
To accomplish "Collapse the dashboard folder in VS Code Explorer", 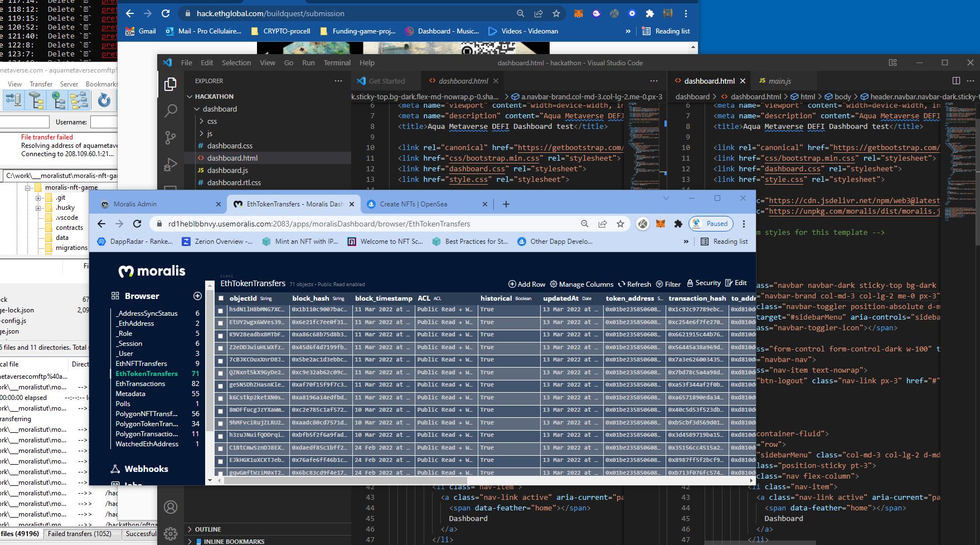I will point(197,109).
